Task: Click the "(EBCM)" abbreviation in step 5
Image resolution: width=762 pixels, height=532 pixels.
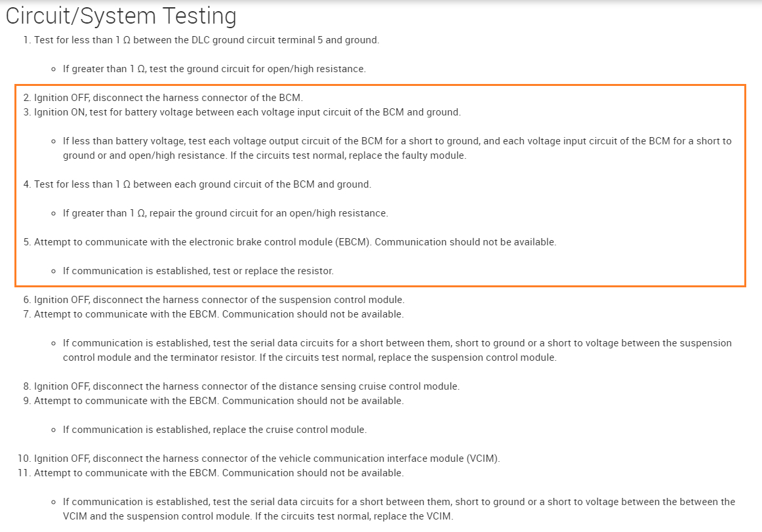Action: click(x=355, y=242)
